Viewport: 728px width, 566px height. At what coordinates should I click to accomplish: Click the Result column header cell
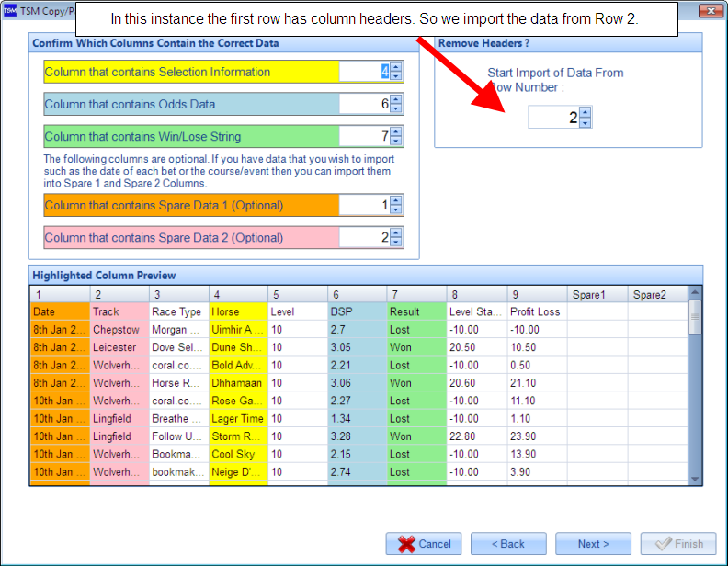415,311
